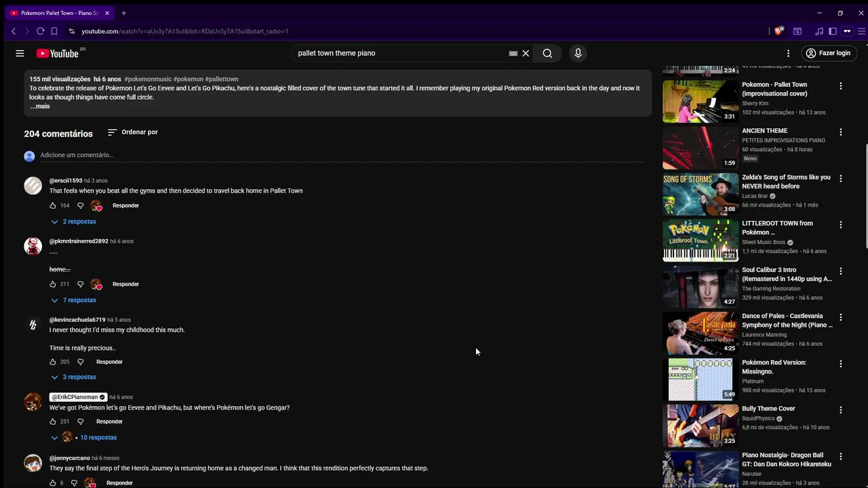Dislike the comment by @pkmntrainerred2892

point(80,284)
